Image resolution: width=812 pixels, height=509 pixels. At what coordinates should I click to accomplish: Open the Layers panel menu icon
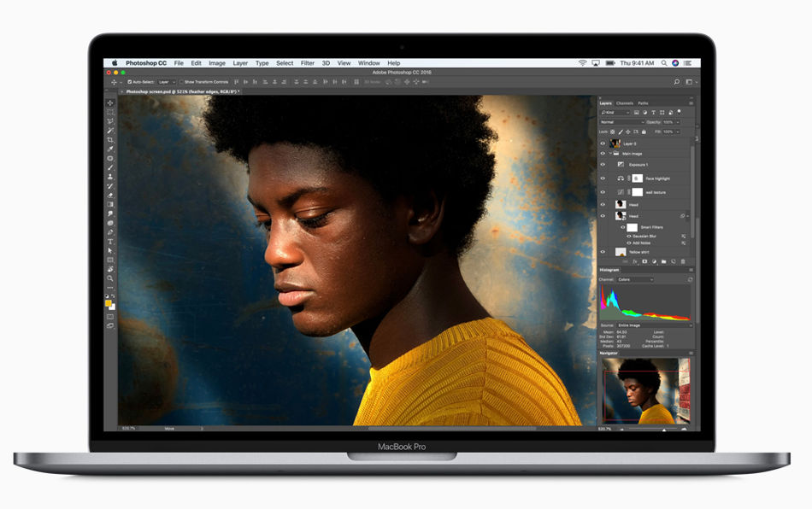(691, 103)
